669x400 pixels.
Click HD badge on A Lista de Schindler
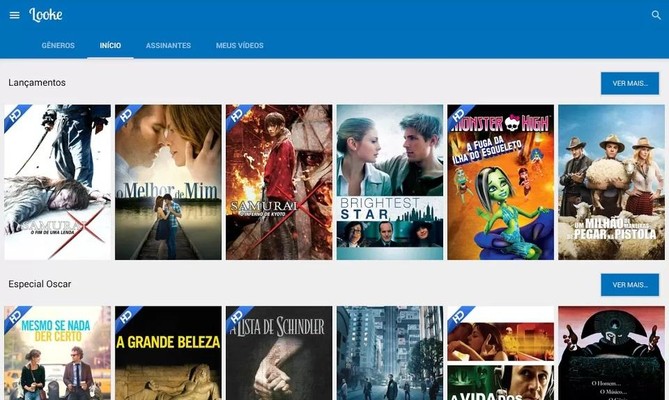[x=236, y=316]
